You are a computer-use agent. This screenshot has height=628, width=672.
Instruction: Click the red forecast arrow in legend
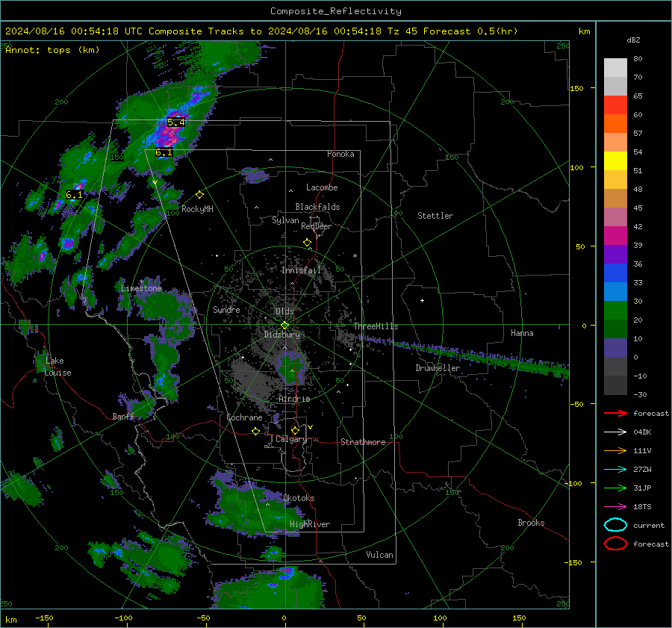[615, 413]
